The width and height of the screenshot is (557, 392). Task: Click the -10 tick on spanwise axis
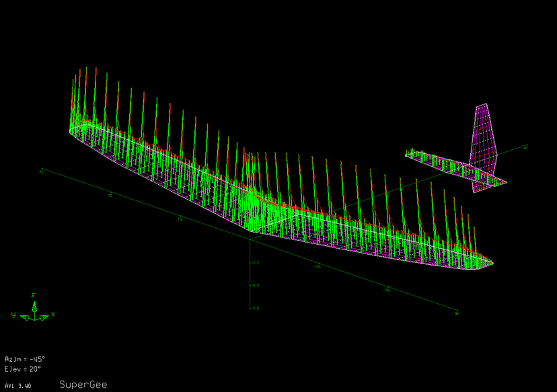pos(317,266)
